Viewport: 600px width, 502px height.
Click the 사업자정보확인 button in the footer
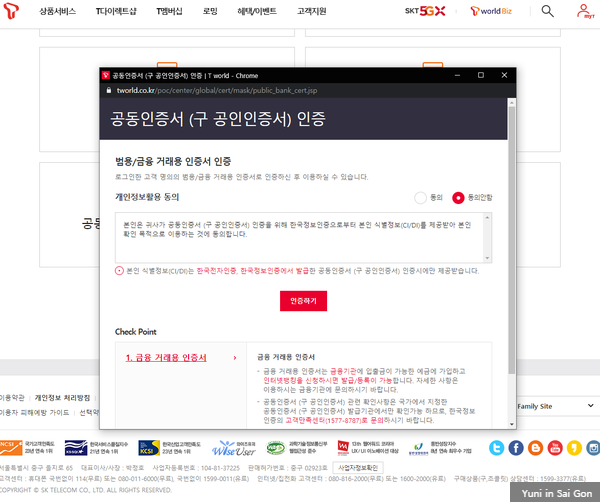point(358,468)
